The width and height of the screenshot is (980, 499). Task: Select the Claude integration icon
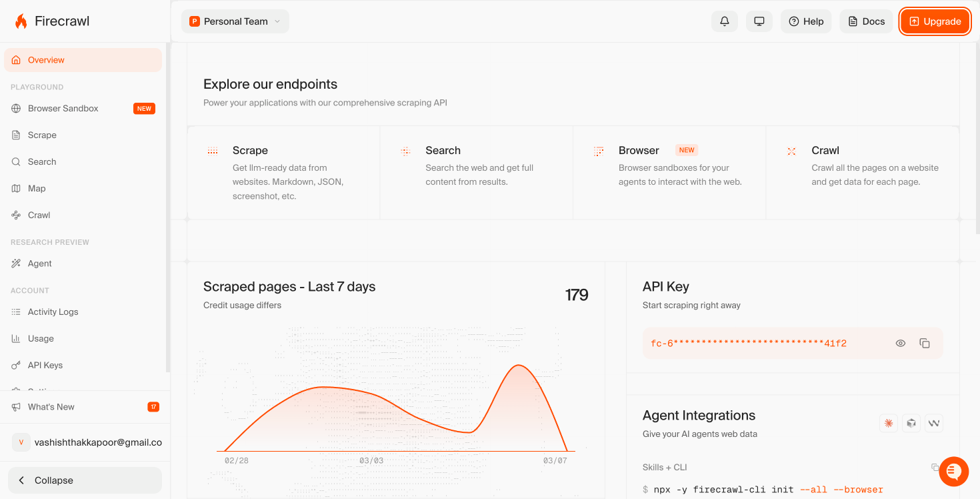(x=888, y=423)
